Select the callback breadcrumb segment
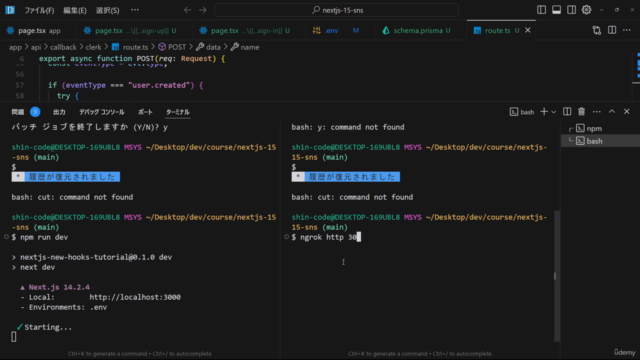 click(x=63, y=47)
